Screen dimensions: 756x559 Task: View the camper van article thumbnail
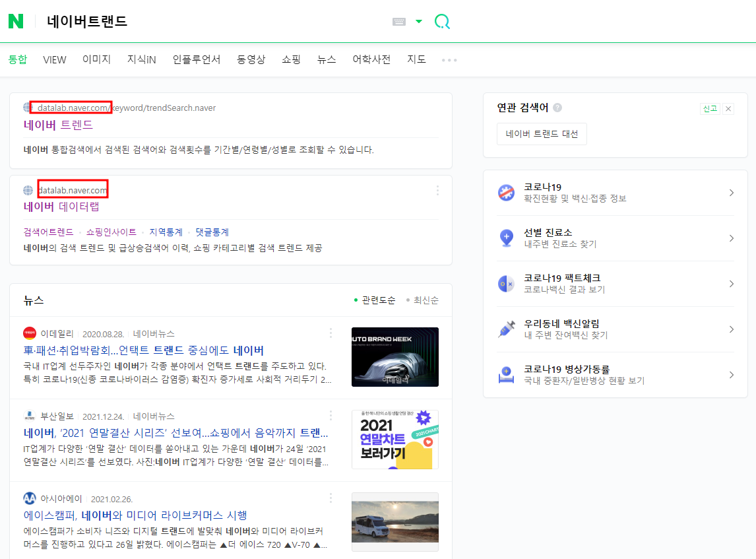coord(395,522)
